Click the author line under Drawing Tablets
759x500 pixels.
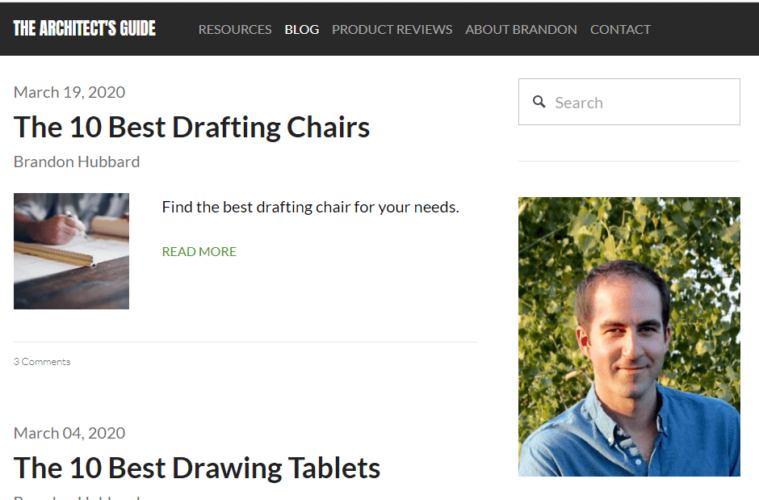(77, 496)
